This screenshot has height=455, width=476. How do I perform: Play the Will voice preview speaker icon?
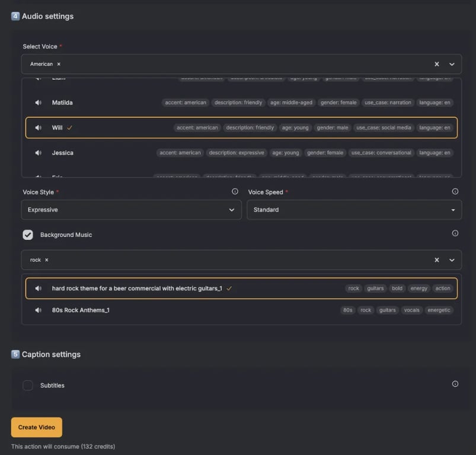(39, 127)
